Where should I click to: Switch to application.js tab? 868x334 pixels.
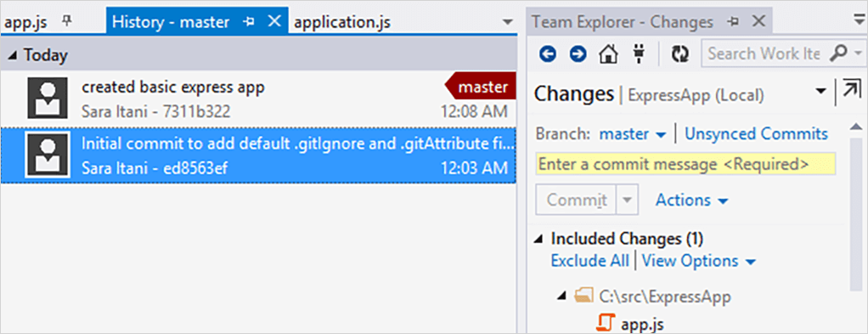342,22
